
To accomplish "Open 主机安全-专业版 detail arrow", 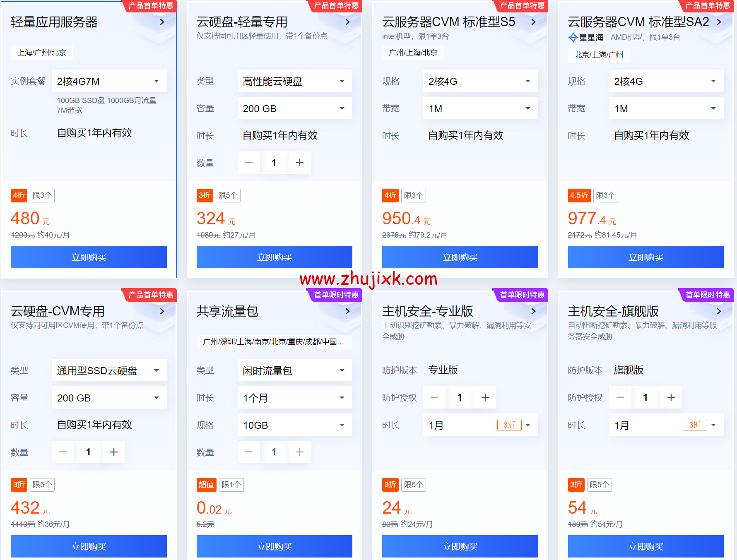I will [x=533, y=311].
